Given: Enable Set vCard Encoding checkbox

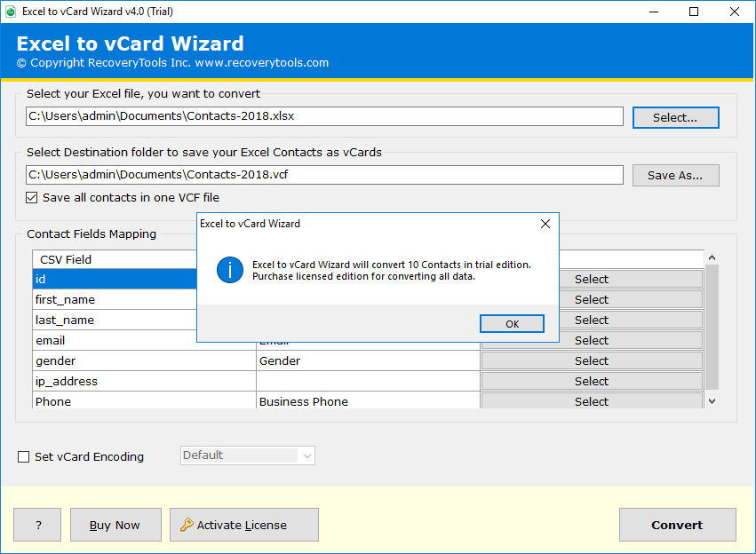Looking at the screenshot, I should click(x=24, y=456).
